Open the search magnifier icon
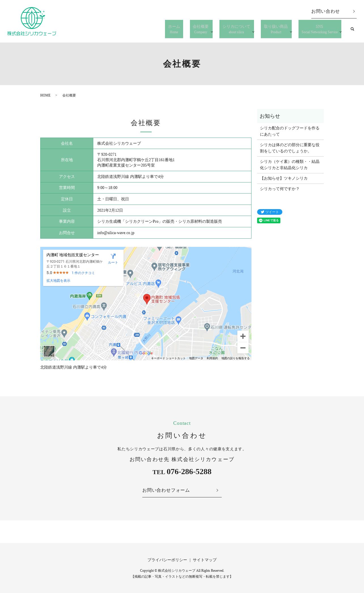The image size is (364, 593). [x=352, y=29]
